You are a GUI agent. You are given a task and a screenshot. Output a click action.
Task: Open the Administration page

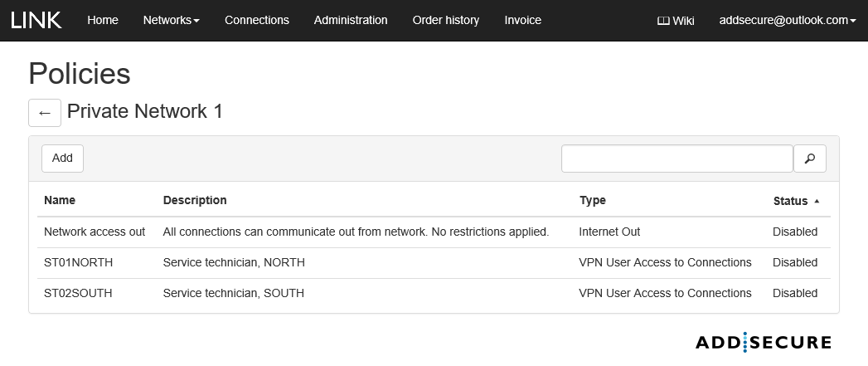351,20
